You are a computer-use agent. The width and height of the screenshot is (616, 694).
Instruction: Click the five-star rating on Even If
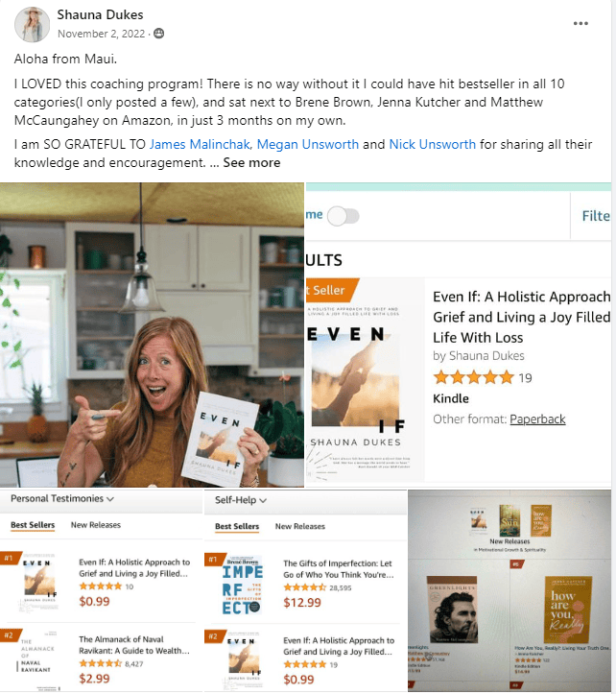(473, 377)
